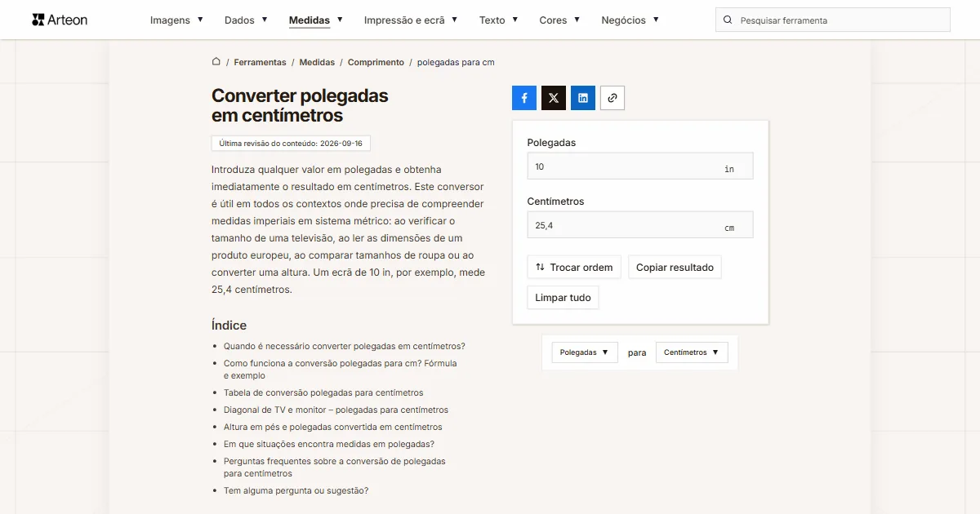The height and width of the screenshot is (514, 980).
Task: Share the page on LinkedIn
Action: pos(583,98)
